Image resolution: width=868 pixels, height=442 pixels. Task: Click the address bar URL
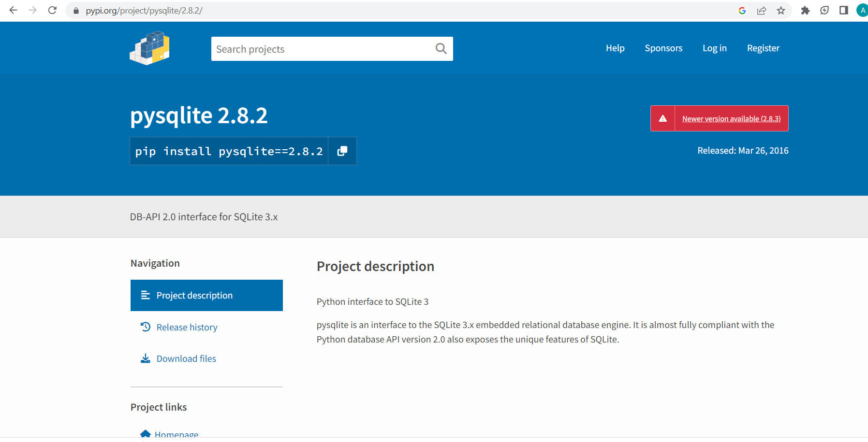(x=144, y=11)
